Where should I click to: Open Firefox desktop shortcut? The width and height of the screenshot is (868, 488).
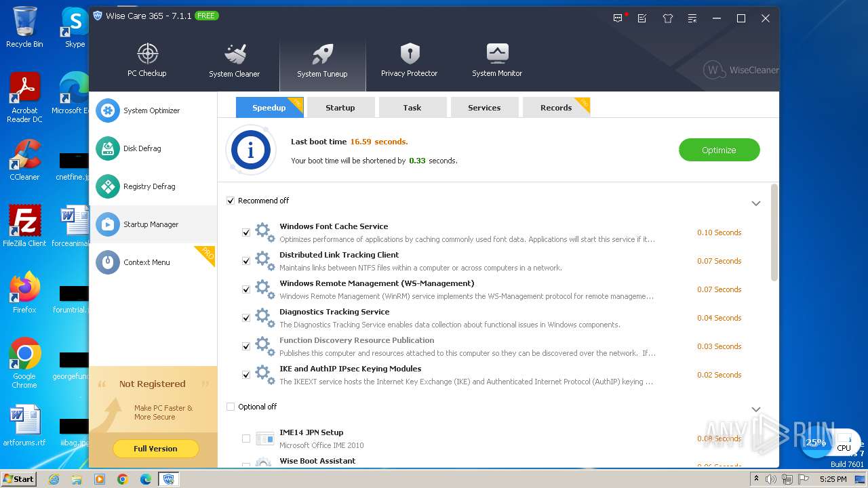click(x=24, y=293)
